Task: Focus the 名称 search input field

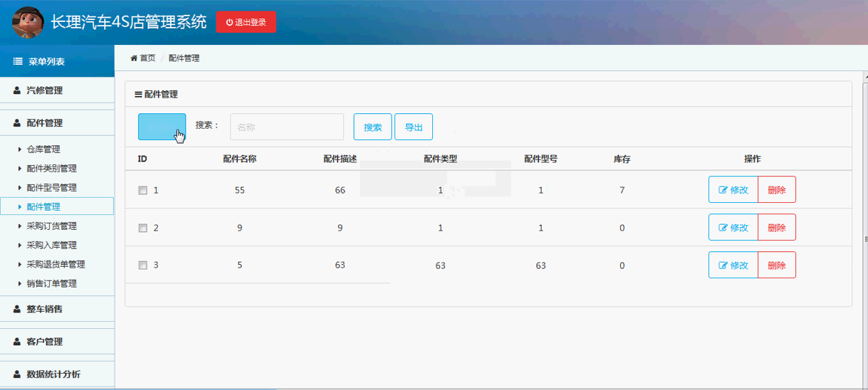Action: [287, 127]
